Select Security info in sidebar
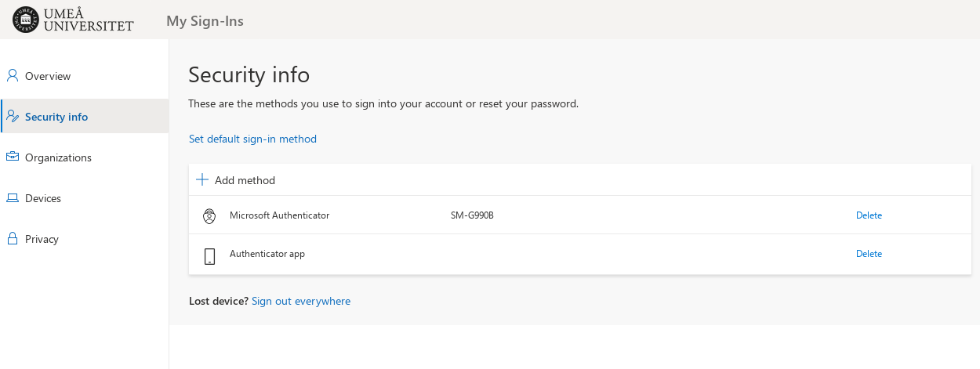Image resolution: width=980 pixels, height=369 pixels. click(x=85, y=117)
